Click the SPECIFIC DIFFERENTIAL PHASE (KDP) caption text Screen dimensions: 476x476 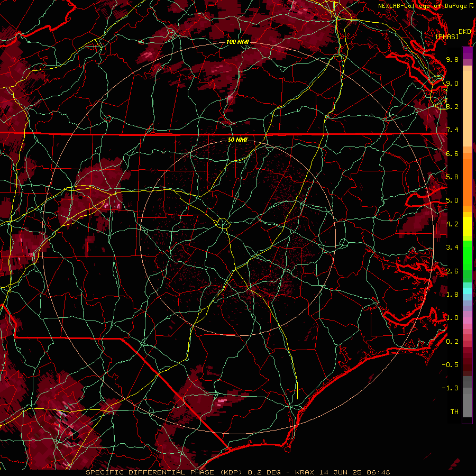tap(165, 472)
